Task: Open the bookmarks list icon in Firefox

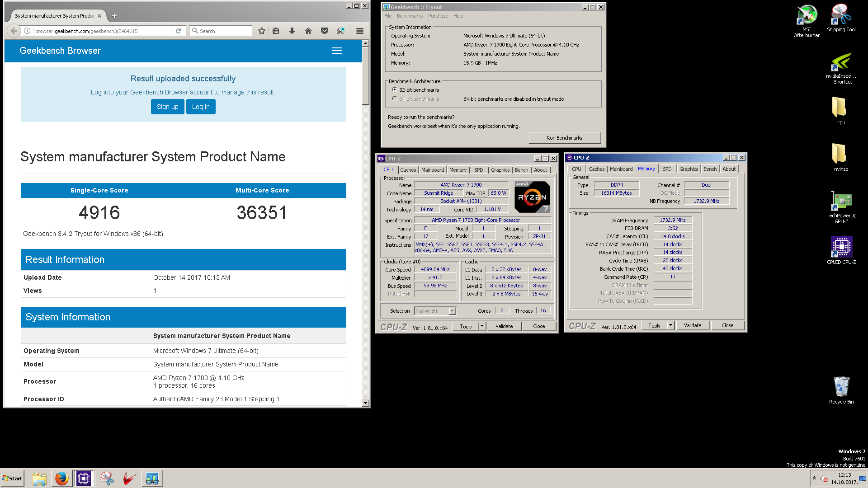Action: [x=276, y=31]
